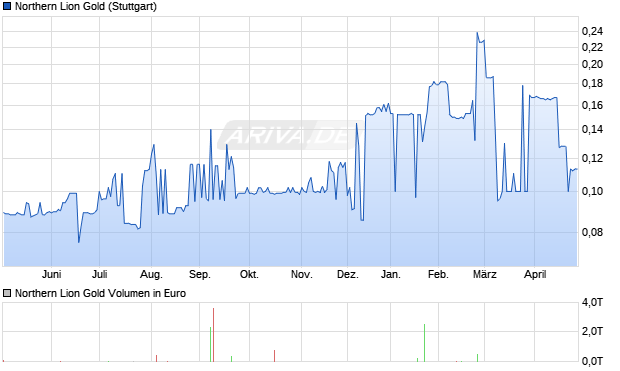Click the 0,10 price axis value
Image resolution: width=620 pixels, height=371 pixels.
click(x=592, y=191)
